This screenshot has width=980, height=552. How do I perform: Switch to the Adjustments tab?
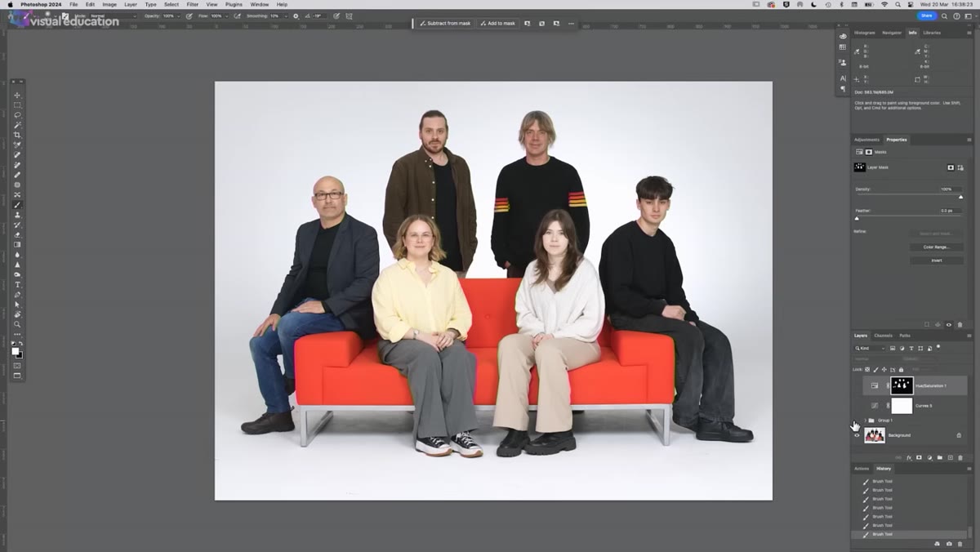click(866, 140)
